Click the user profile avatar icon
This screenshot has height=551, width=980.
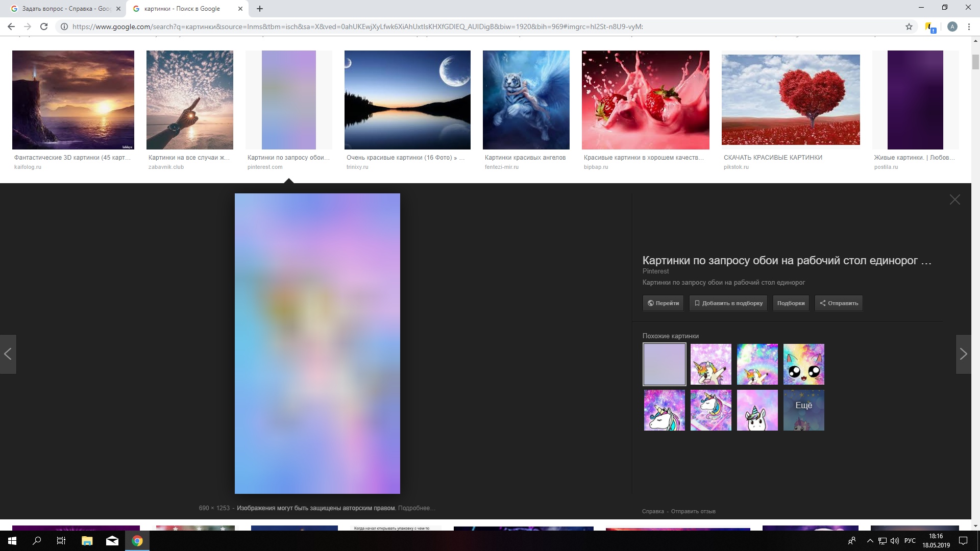pyautogui.click(x=952, y=27)
